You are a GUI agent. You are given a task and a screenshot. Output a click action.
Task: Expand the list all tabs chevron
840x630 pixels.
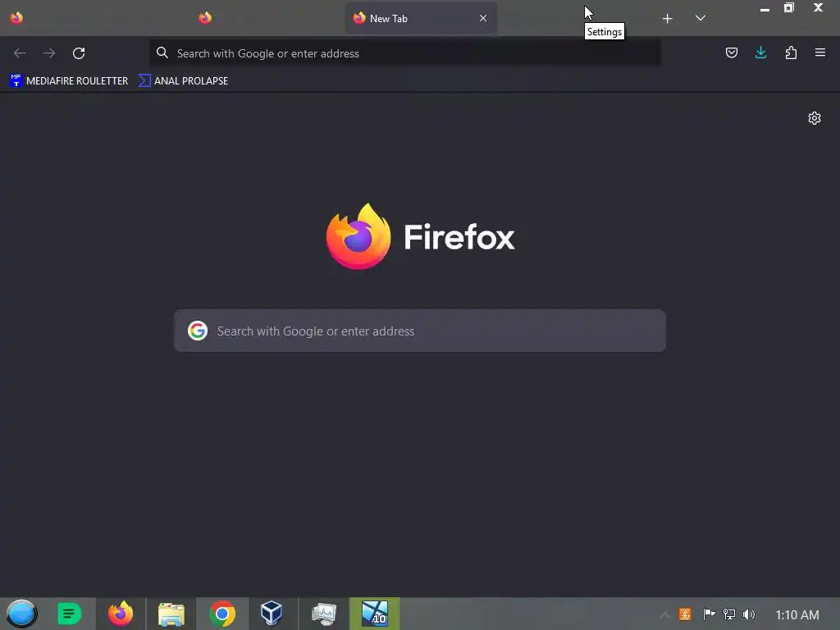click(701, 18)
